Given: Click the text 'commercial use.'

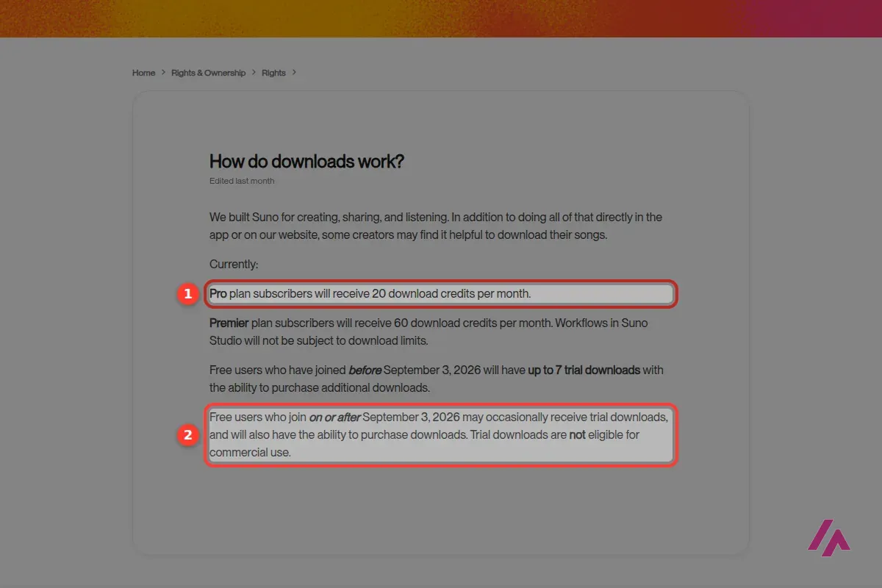Looking at the screenshot, I should pyautogui.click(x=250, y=453).
